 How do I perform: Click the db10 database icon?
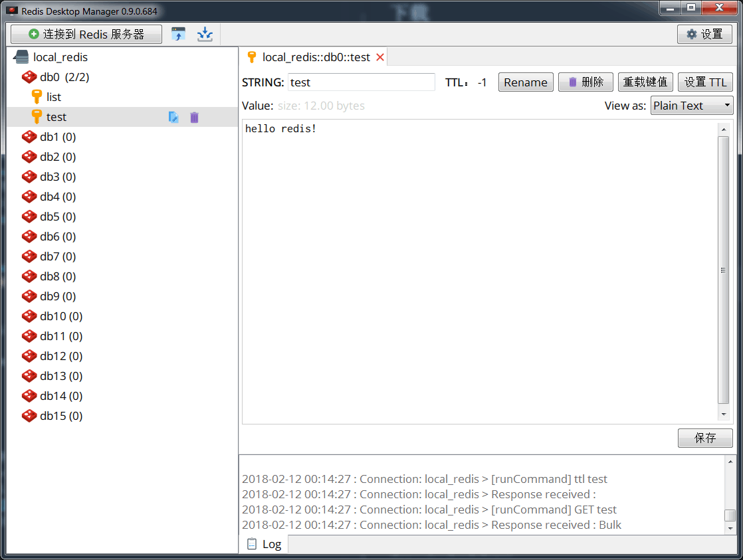(29, 316)
